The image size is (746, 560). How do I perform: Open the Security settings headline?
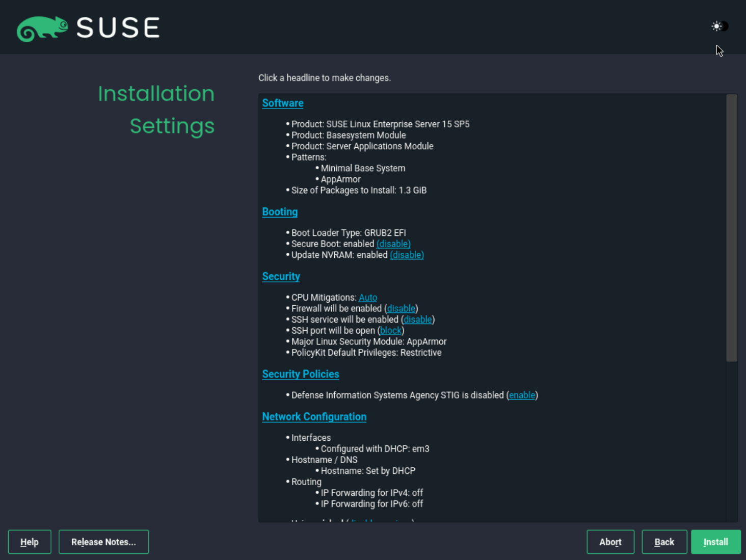pyautogui.click(x=281, y=276)
